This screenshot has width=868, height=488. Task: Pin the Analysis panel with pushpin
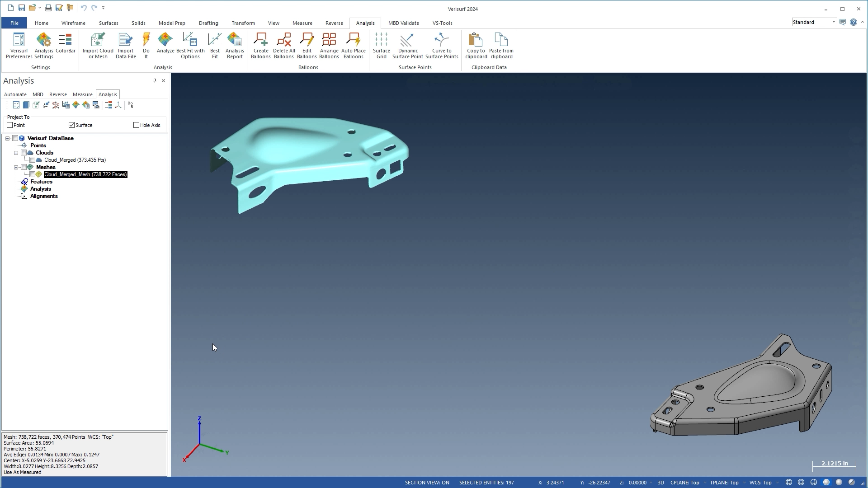click(x=155, y=80)
